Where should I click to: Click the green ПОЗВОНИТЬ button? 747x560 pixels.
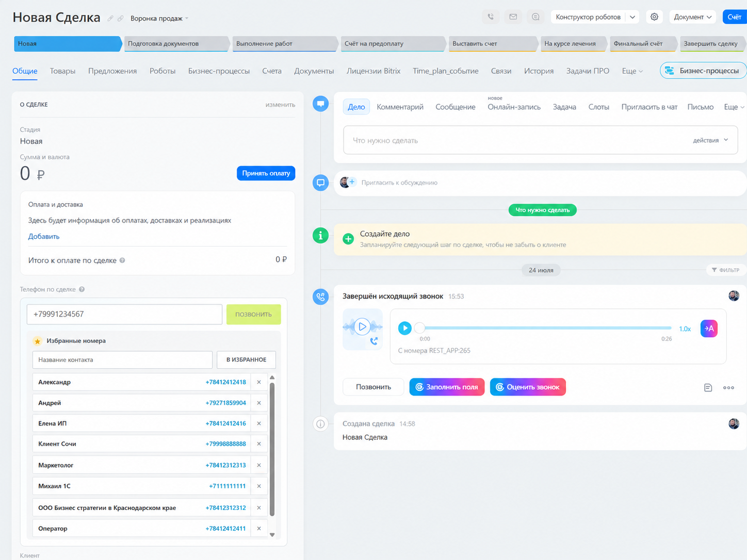[x=253, y=315]
